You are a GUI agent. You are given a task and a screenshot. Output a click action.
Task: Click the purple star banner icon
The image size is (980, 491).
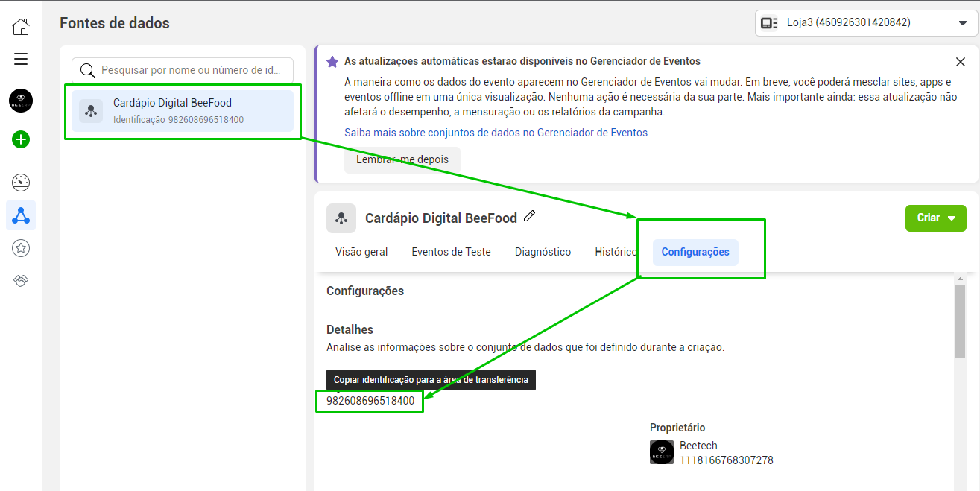(x=332, y=62)
